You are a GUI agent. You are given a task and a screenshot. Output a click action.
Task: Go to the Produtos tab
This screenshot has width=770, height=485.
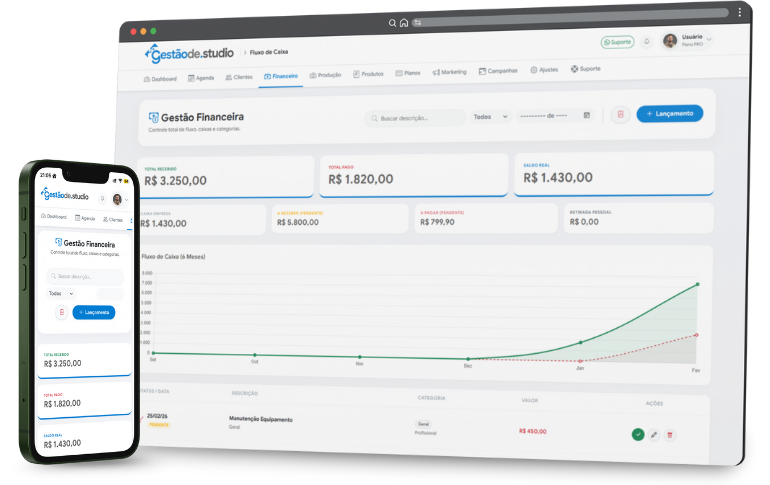click(x=368, y=74)
